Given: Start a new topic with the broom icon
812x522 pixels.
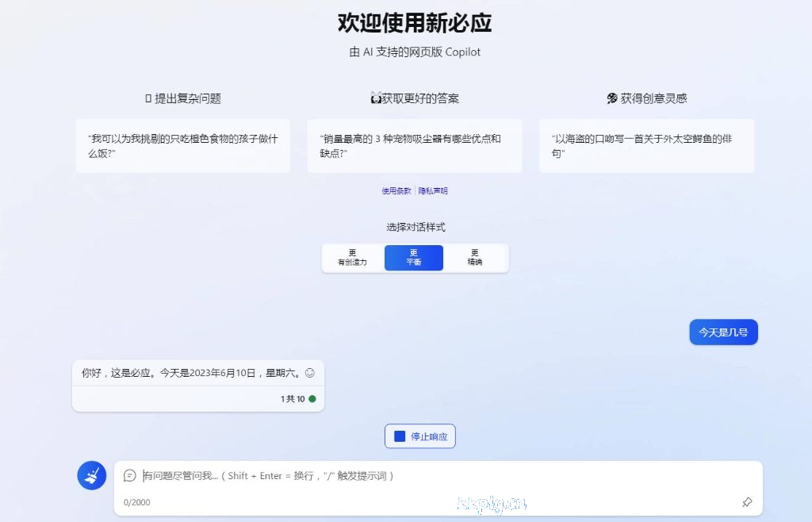Looking at the screenshot, I should (x=92, y=475).
